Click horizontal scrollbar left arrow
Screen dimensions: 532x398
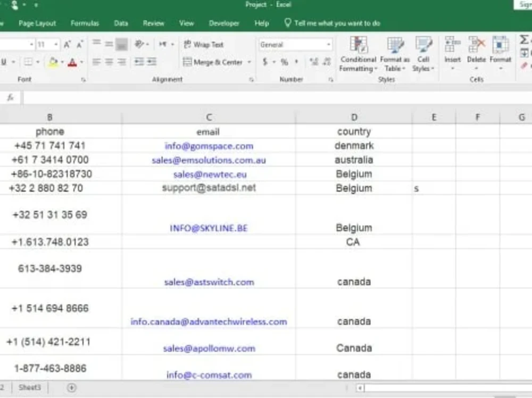pyautogui.click(x=360, y=387)
